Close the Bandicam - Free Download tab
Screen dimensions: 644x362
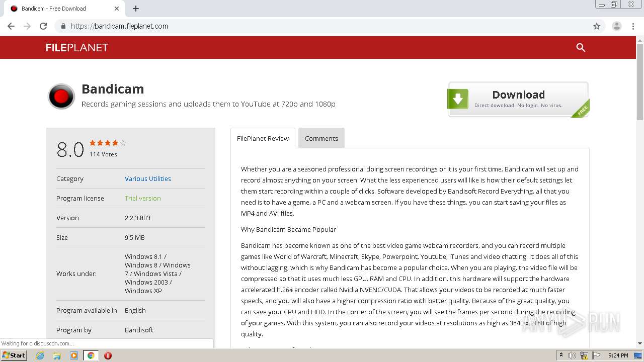point(117,9)
